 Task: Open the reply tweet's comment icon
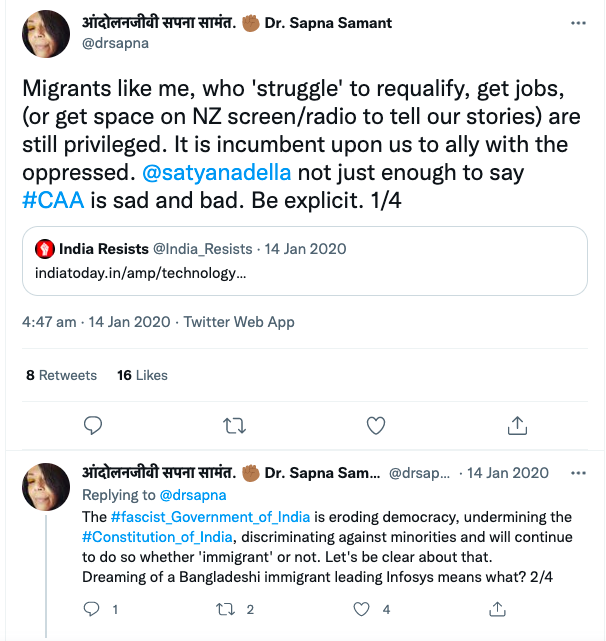tap(92, 609)
